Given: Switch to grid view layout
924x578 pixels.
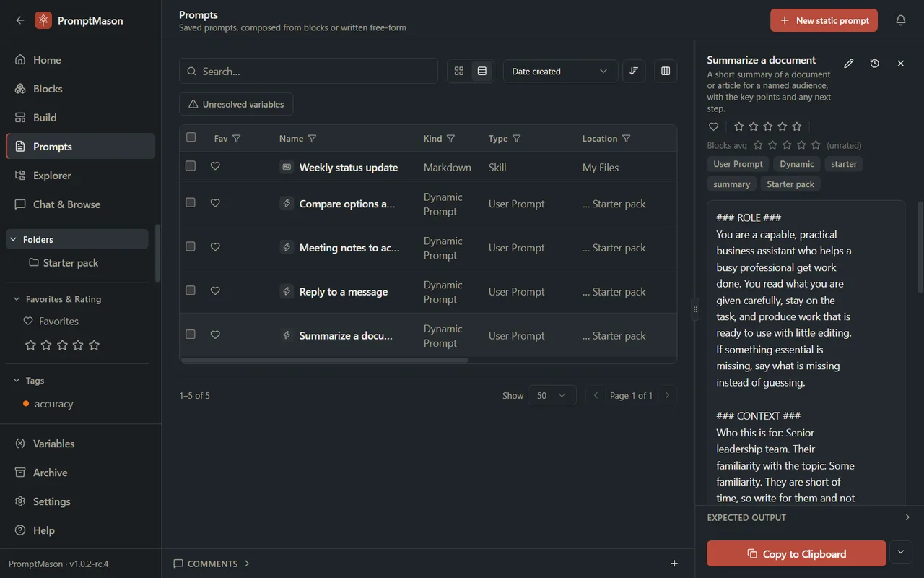Looking at the screenshot, I should (x=459, y=71).
